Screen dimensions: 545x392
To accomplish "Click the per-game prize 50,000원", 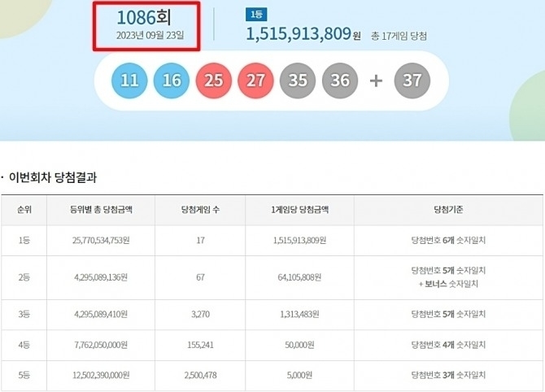I will point(299,345).
